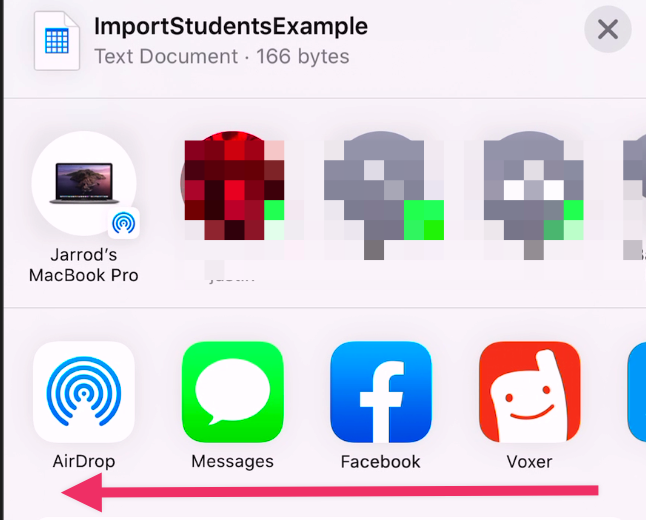The width and height of the screenshot is (646, 520).
Task: Open the Messages app icon
Action: click(233, 392)
